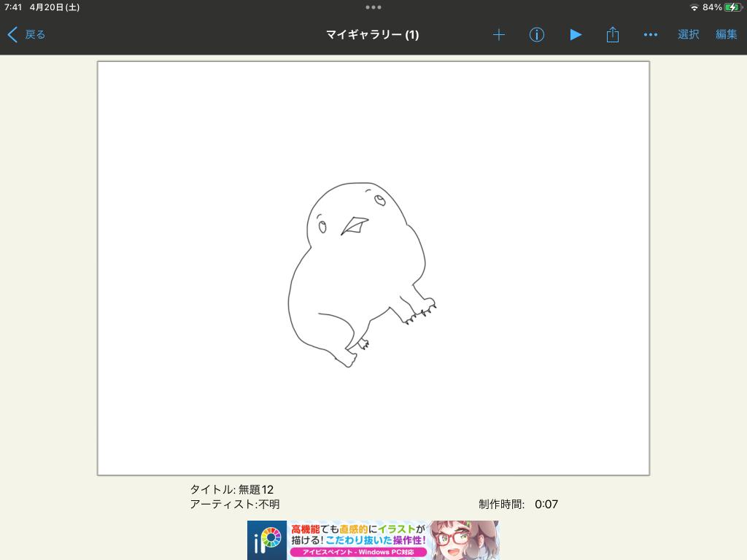Open the iPad multitasking dots at top
Viewport: 747px width, 560px height.
(x=373, y=7)
